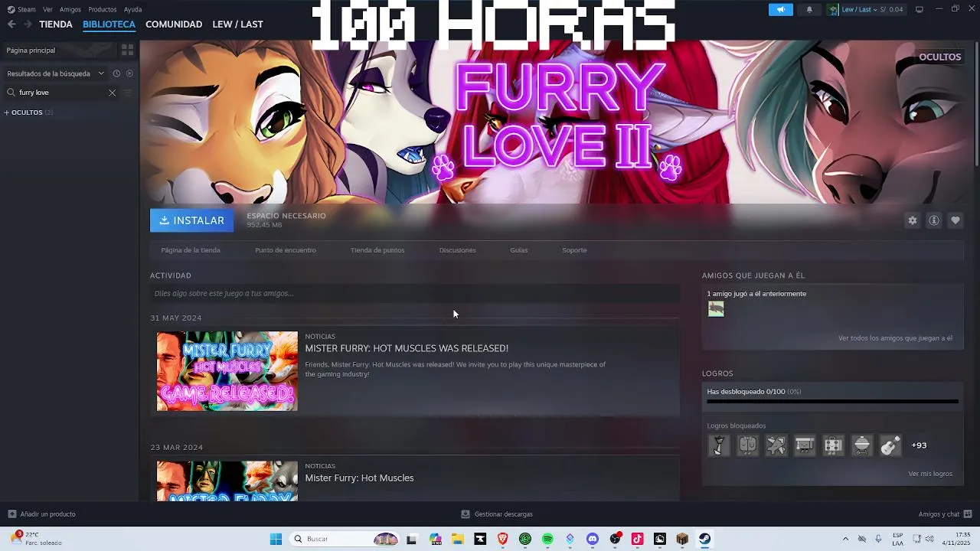Open game settings gear icon

pos(913,220)
